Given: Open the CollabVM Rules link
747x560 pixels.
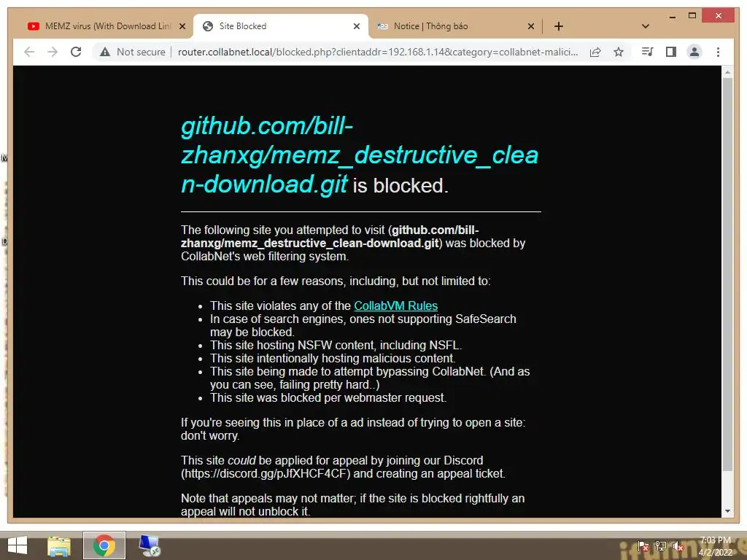Looking at the screenshot, I should (x=395, y=306).
